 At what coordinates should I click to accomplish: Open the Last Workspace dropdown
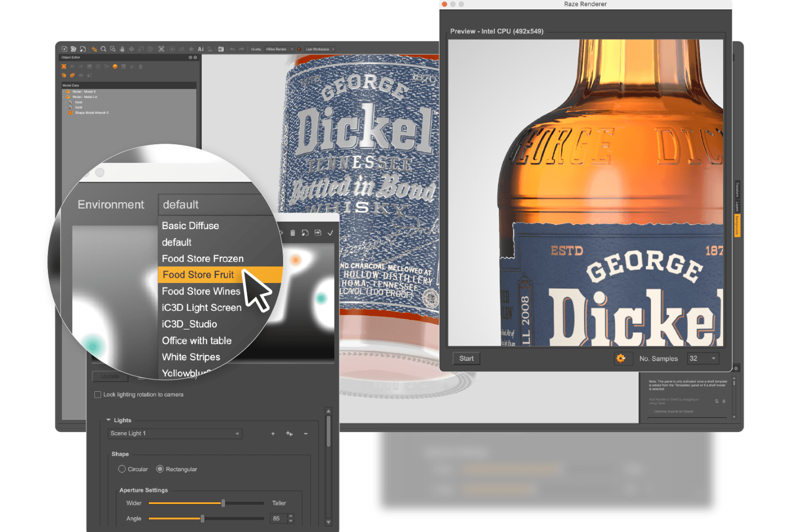[320, 49]
